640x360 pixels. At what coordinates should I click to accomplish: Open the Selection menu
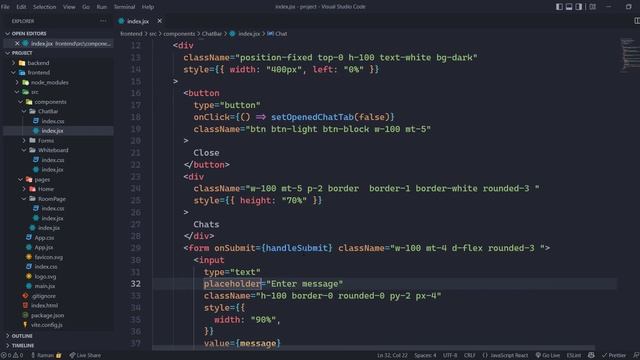tap(44, 7)
